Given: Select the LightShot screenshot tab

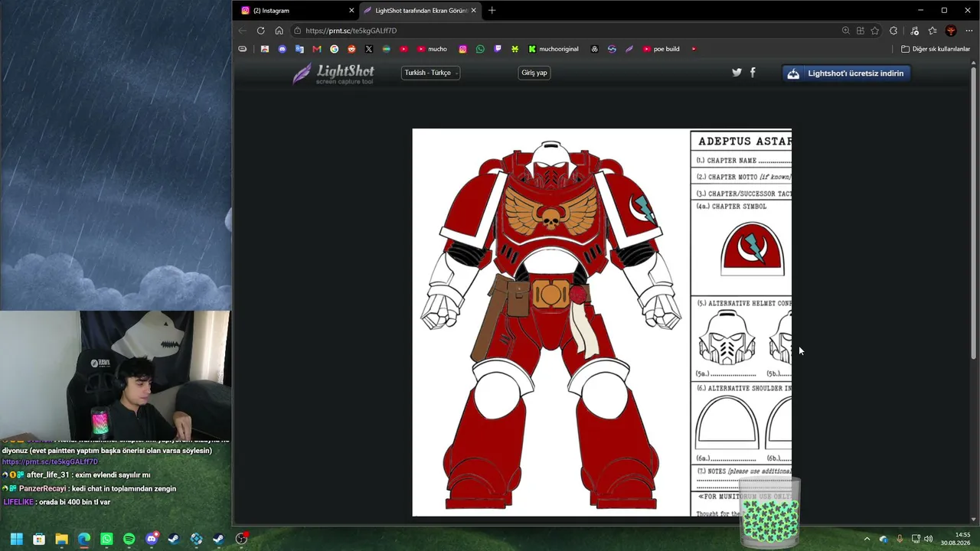Looking at the screenshot, I should coord(420,11).
